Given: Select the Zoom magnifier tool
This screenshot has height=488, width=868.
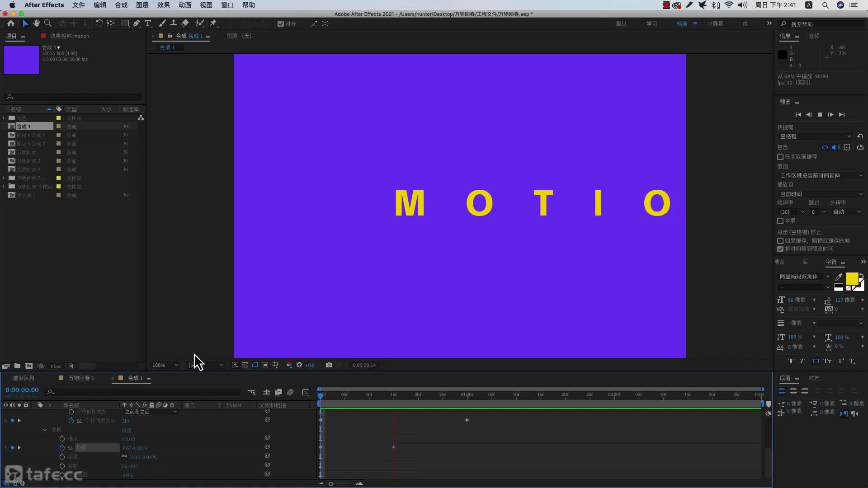Looking at the screenshot, I should (x=47, y=23).
